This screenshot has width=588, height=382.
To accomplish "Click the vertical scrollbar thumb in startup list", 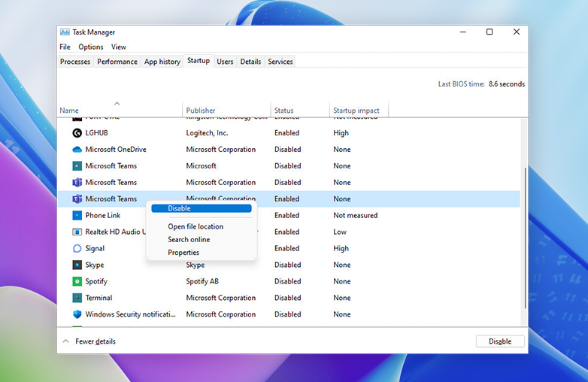I will pos(525,238).
